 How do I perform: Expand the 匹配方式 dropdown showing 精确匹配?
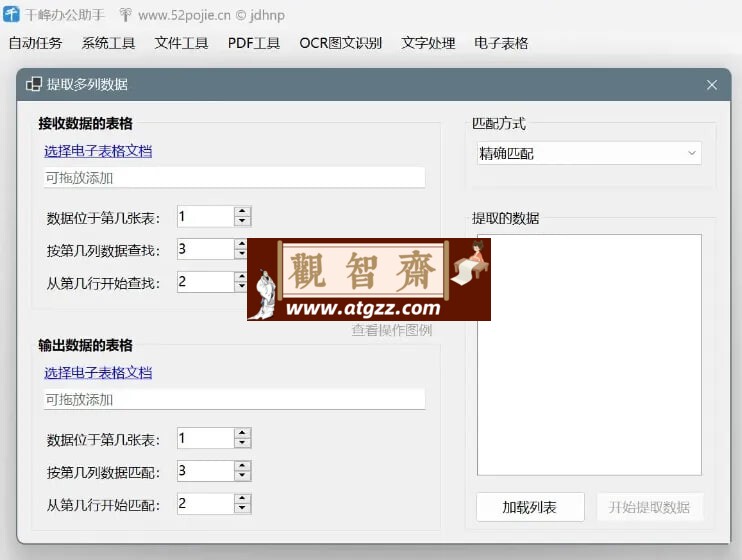[589, 153]
